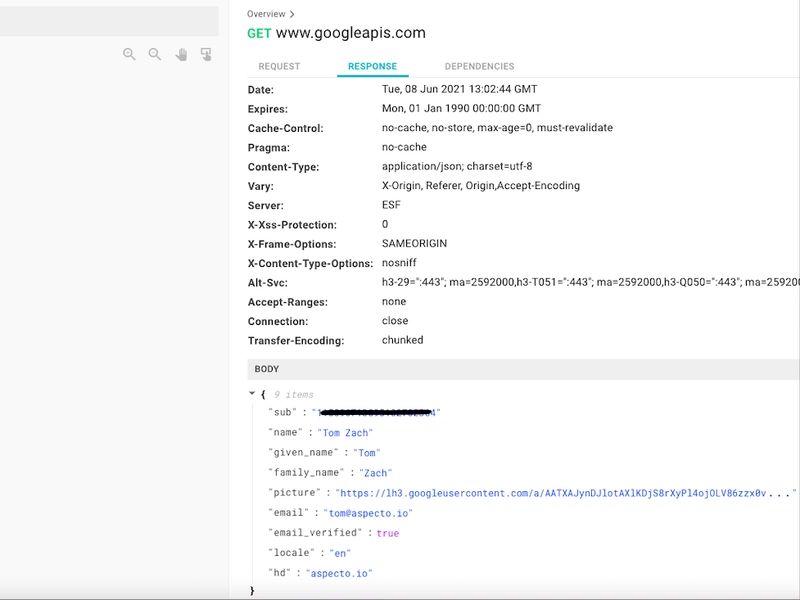Click the Accept-Ranges value none
The height and width of the screenshot is (600, 800).
(394, 302)
